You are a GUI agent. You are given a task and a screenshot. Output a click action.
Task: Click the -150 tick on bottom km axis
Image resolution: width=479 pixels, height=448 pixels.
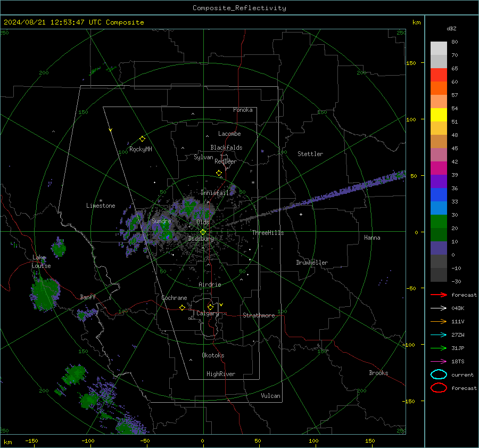pos(31,441)
